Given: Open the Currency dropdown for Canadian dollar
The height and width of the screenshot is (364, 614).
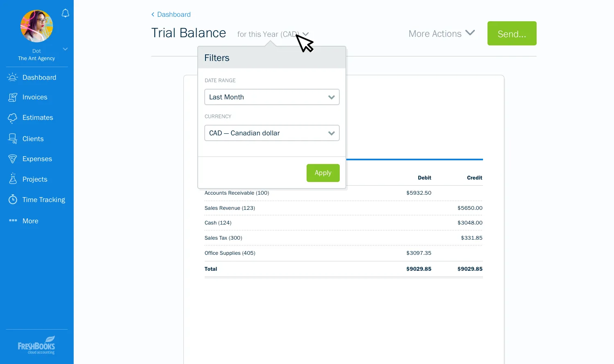Looking at the screenshot, I should (272, 133).
